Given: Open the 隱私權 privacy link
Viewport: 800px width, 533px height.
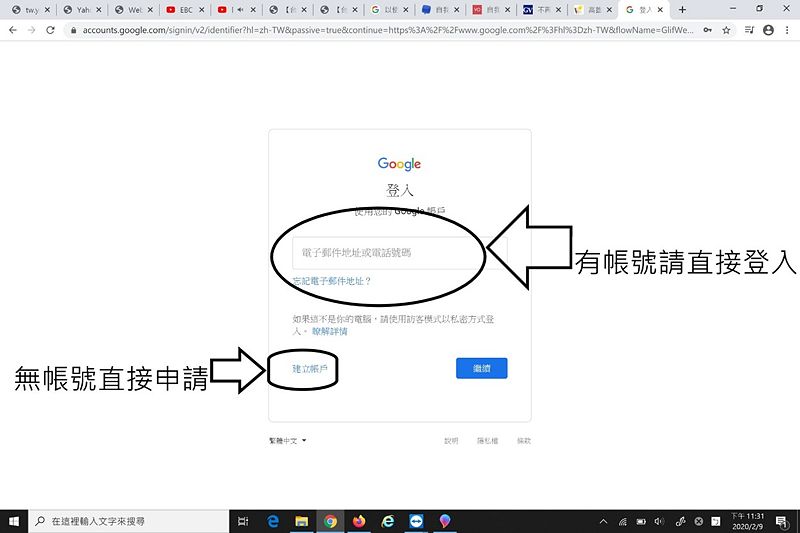Looking at the screenshot, I should click(x=487, y=441).
